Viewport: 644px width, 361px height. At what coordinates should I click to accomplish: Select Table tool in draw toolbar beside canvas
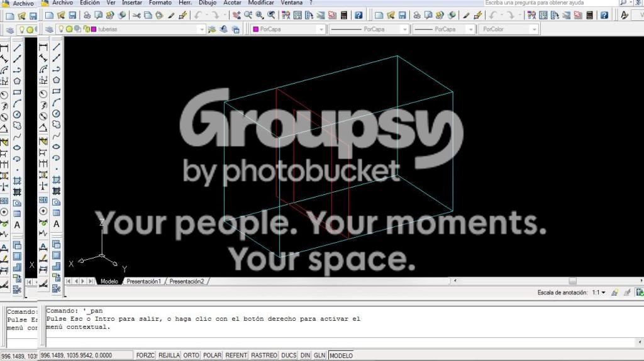click(56, 213)
